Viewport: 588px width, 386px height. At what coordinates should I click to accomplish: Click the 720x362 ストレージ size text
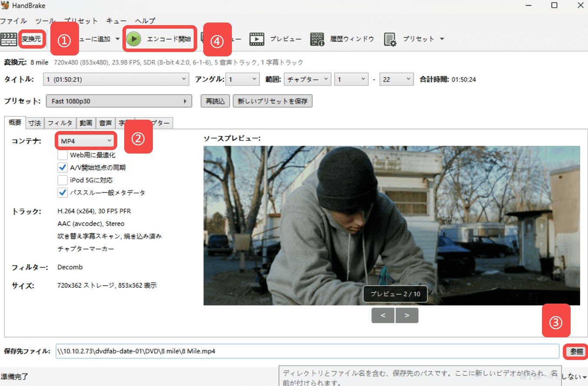[x=107, y=285]
